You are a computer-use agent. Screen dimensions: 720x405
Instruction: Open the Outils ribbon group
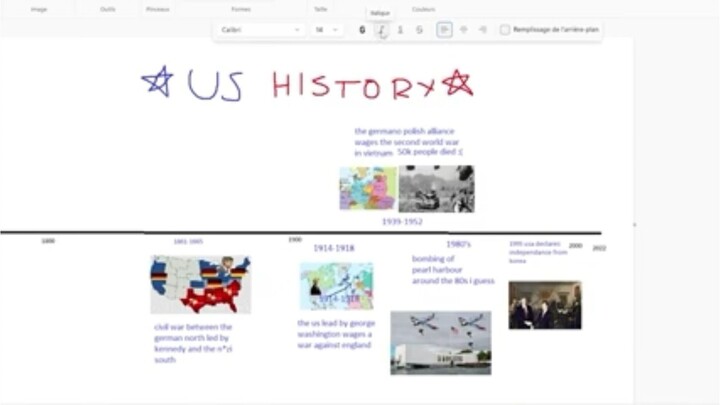pos(107,8)
